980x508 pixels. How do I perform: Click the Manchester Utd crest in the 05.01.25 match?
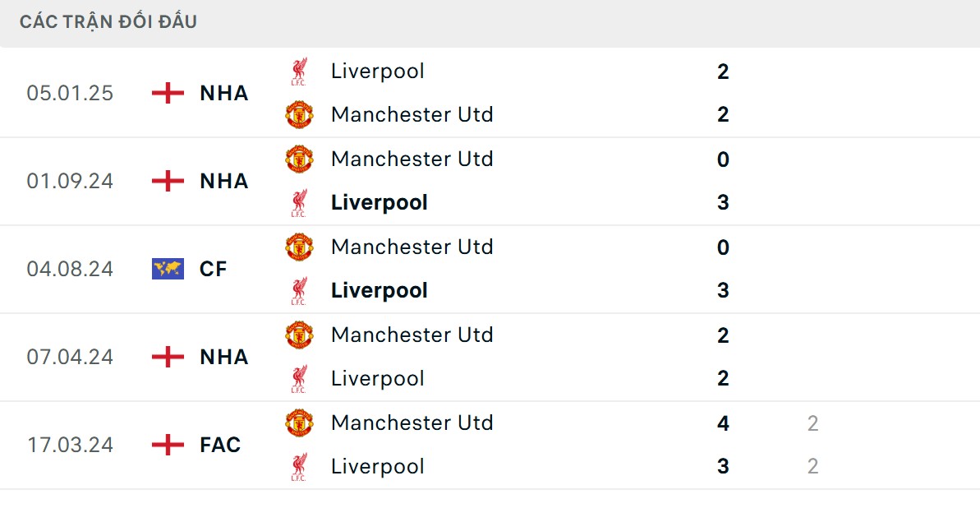(299, 114)
